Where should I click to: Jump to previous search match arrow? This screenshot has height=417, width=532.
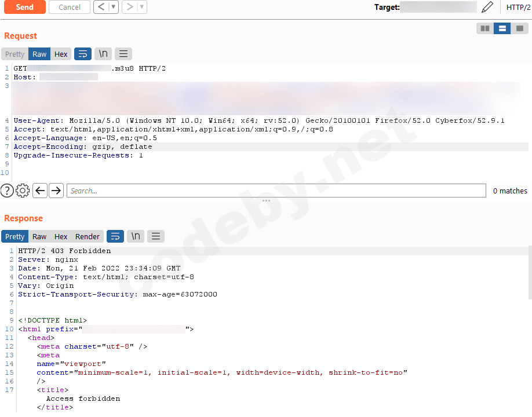point(40,191)
